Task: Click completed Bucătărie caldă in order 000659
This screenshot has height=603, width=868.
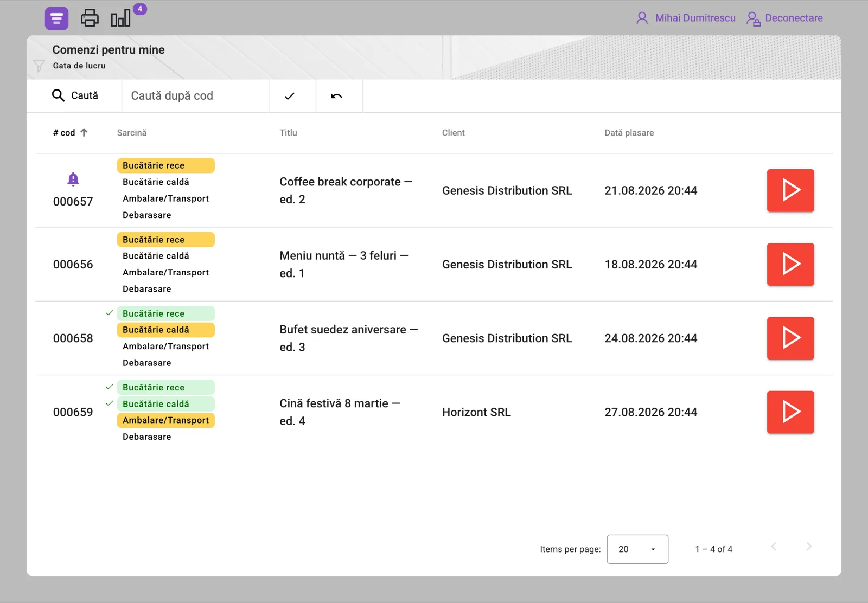Action: pos(166,404)
